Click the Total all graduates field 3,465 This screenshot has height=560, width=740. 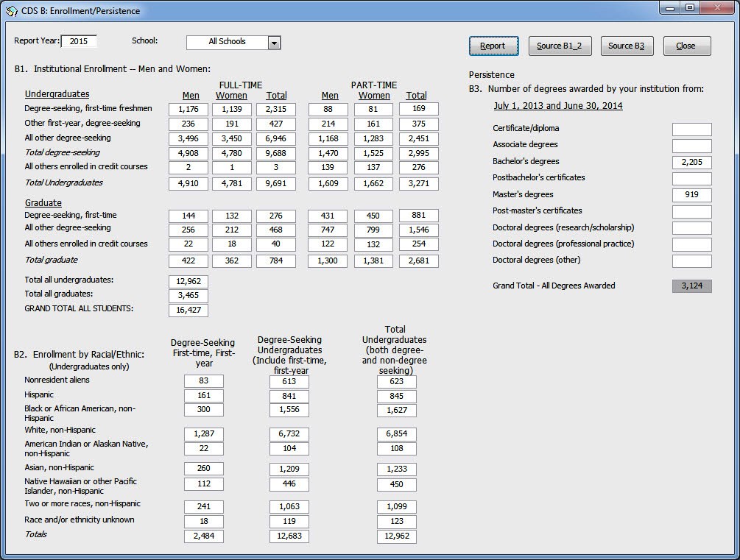(188, 296)
